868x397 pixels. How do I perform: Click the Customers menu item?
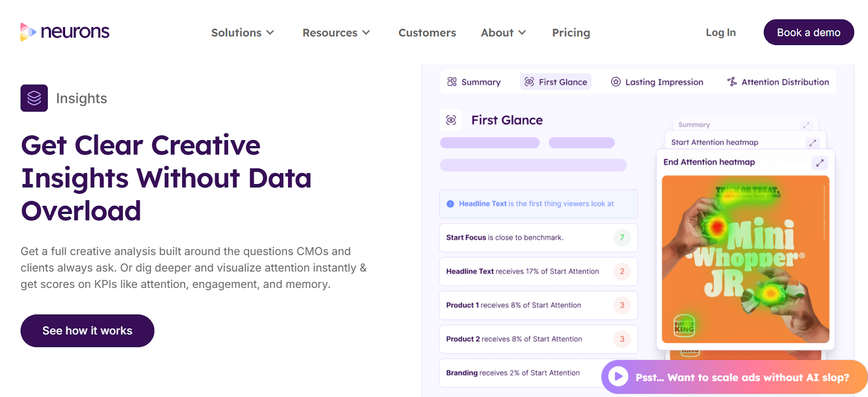427,33
